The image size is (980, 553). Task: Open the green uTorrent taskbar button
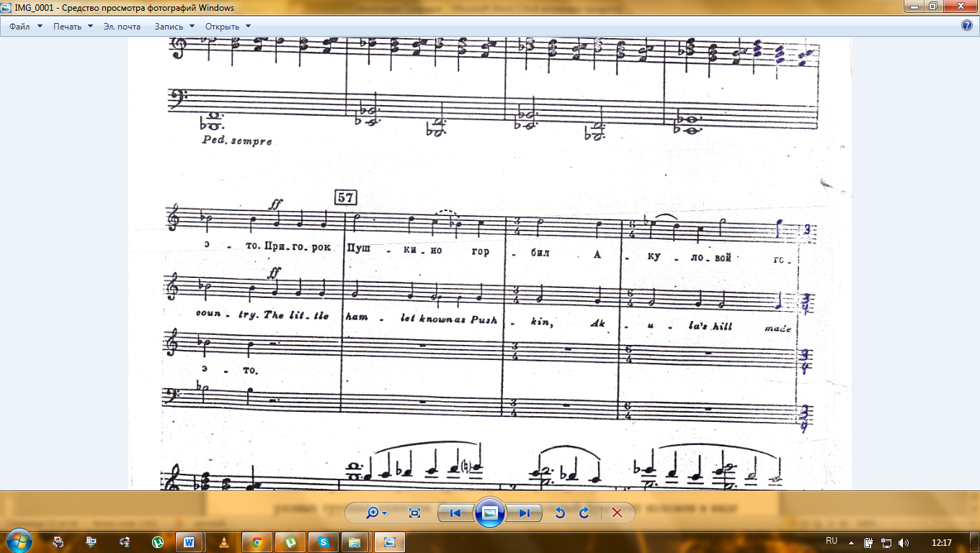point(290,541)
